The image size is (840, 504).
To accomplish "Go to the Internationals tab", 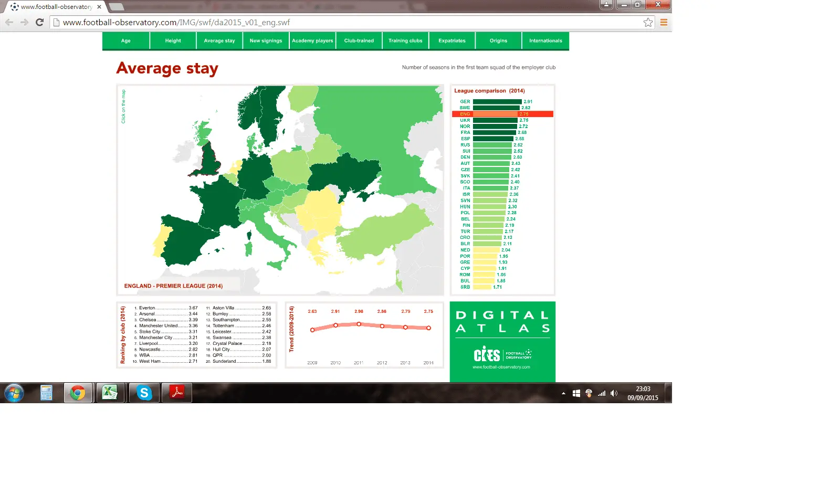I will [x=545, y=40].
